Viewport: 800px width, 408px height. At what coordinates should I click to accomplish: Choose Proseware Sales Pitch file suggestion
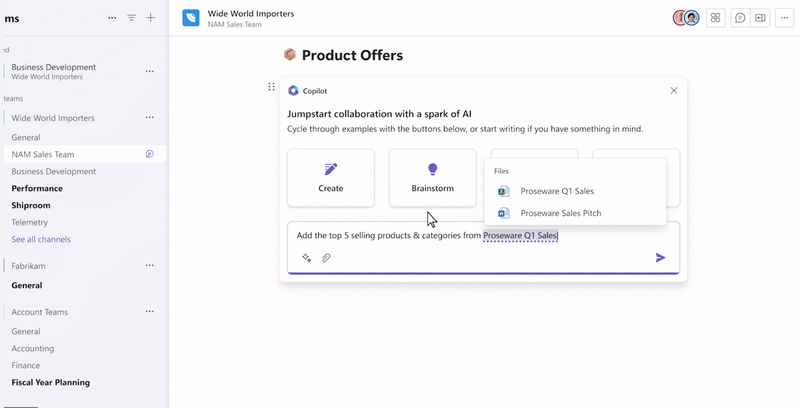[x=575, y=213]
